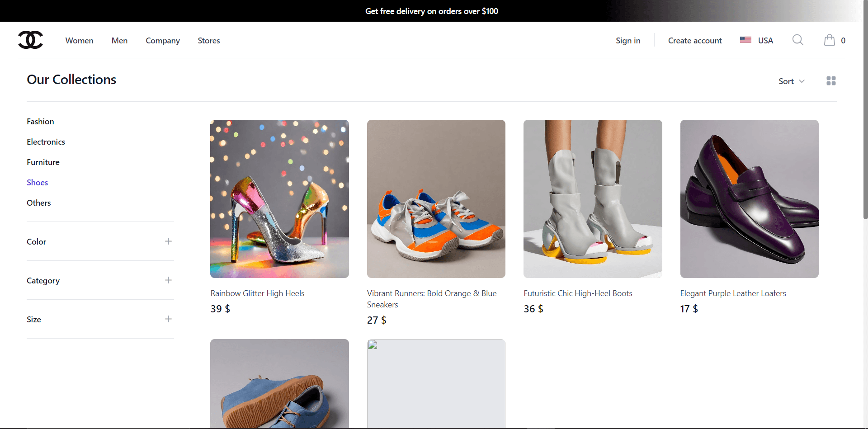Click the Sign in link
Image resolution: width=868 pixels, height=429 pixels.
(628, 40)
